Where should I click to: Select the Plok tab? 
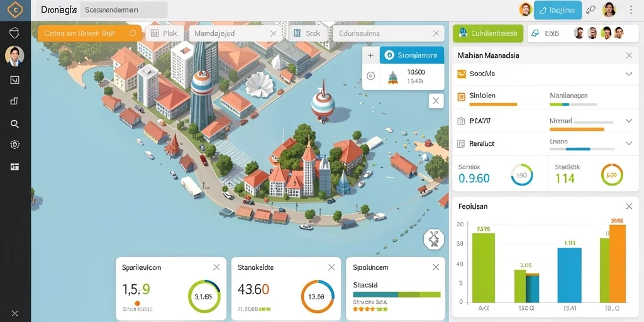(x=165, y=33)
